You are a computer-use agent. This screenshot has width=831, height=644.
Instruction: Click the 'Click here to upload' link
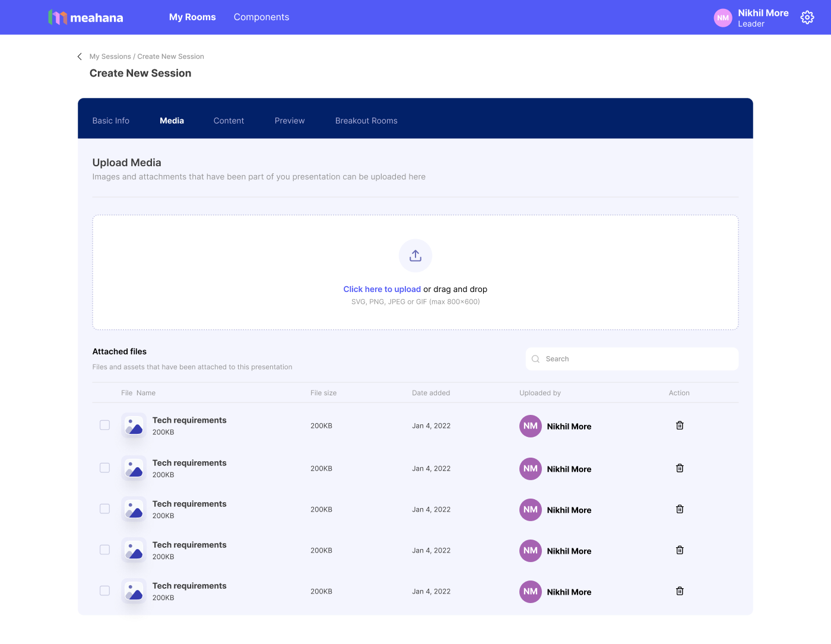[382, 289]
